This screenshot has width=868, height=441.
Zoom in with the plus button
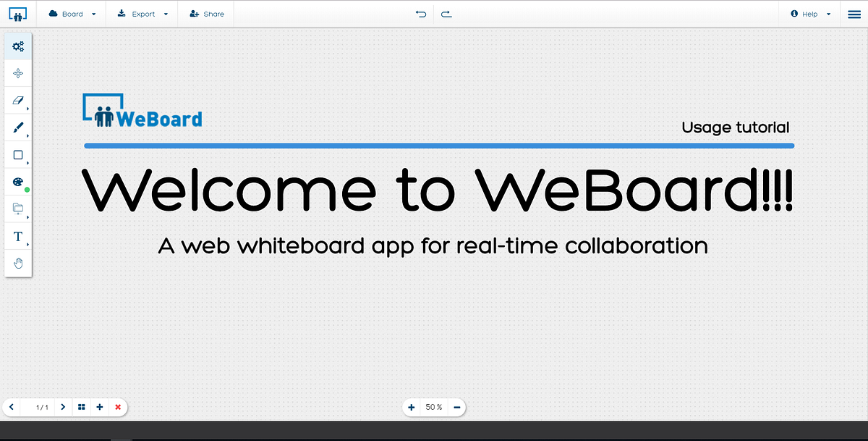412,408
